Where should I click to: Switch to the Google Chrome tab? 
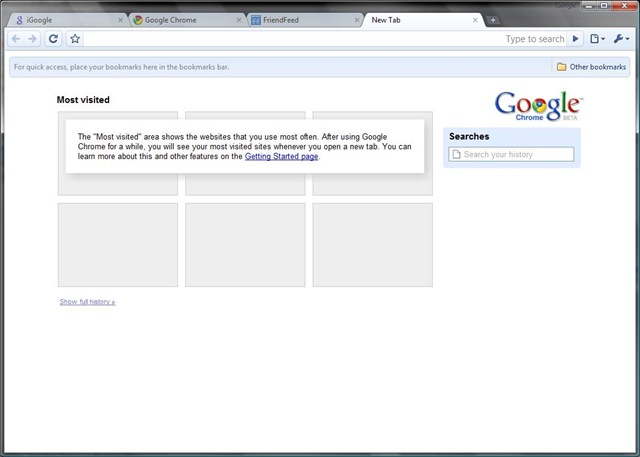pyautogui.click(x=178, y=20)
